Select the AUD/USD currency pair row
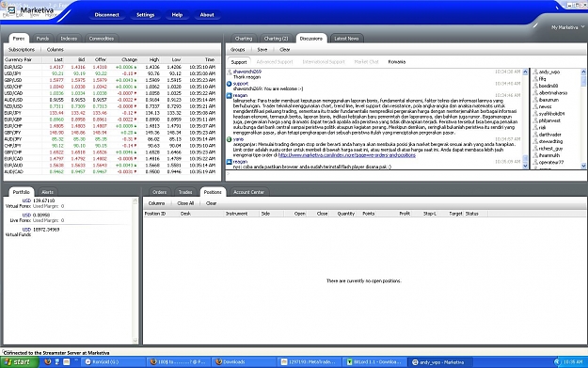Screen dimensions: 588x368 [x=111, y=100]
